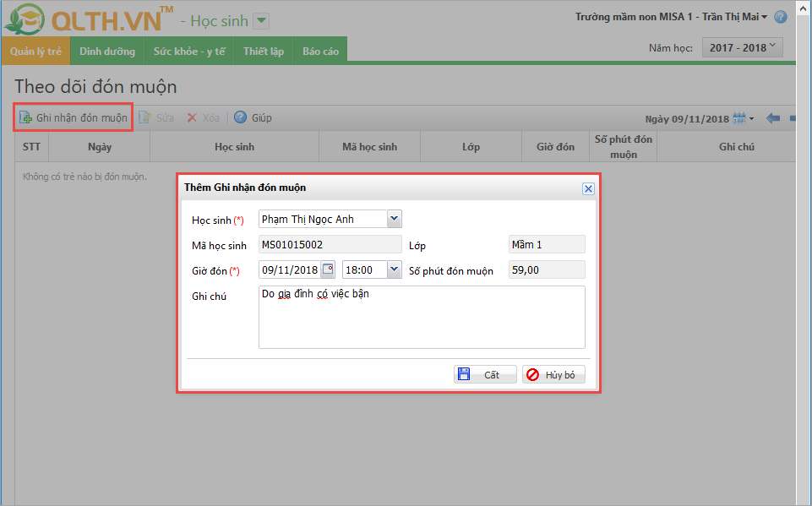Expand the Học sinh dropdown arrow
Image resolution: width=812 pixels, height=506 pixels.
pyautogui.click(x=394, y=219)
